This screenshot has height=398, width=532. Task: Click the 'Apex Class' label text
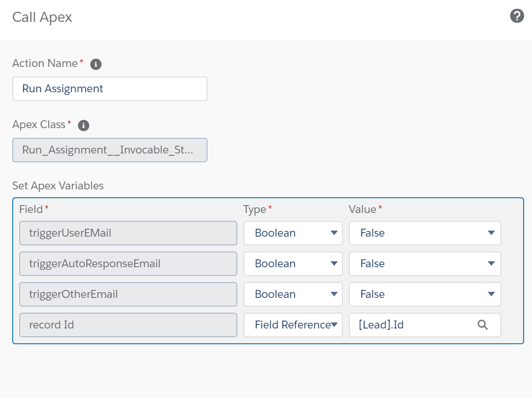tap(39, 125)
